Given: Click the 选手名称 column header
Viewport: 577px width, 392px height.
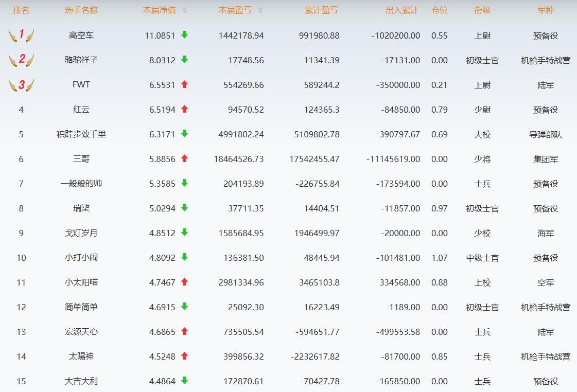Looking at the screenshot, I should (x=81, y=10).
